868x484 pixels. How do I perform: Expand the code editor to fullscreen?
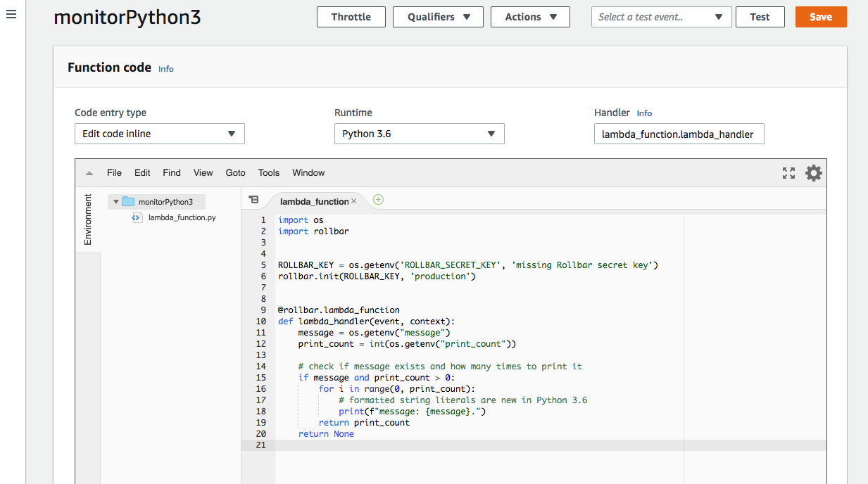pyautogui.click(x=788, y=172)
